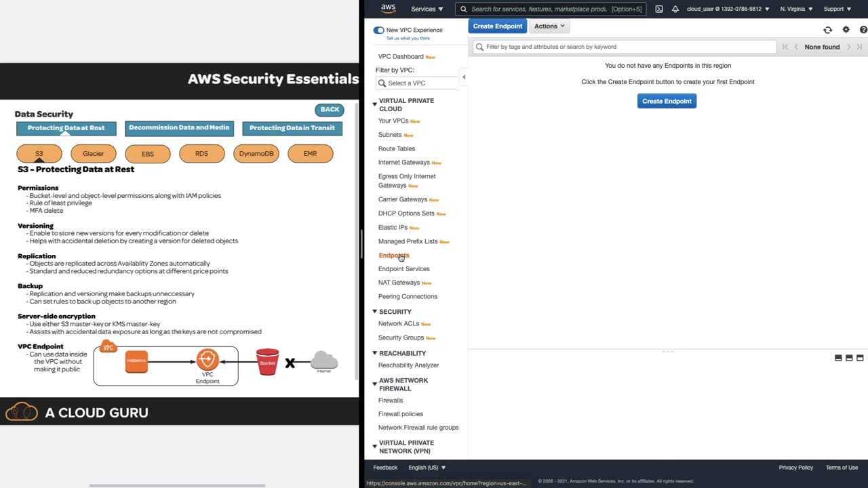
Task: Focus the AWS services search box
Action: (551, 9)
